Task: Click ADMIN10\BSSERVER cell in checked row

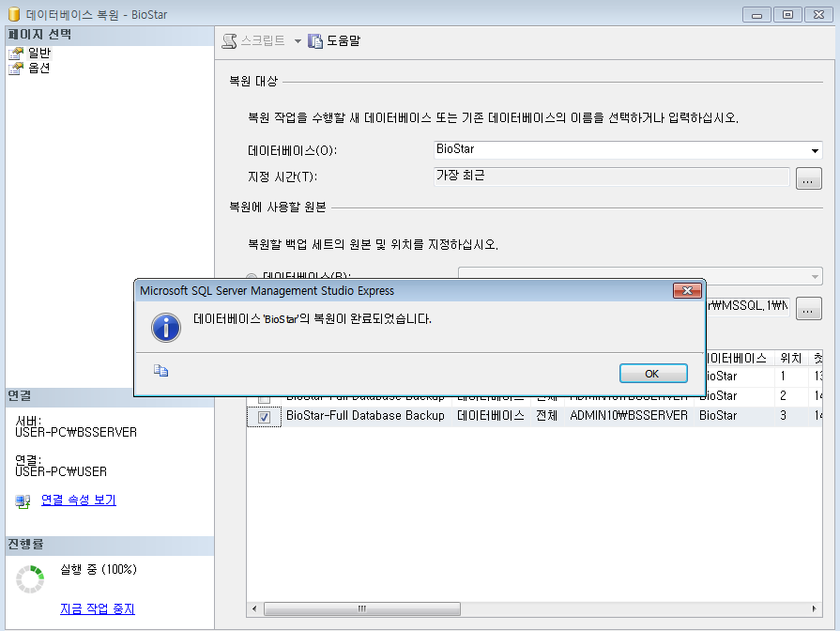Action: coord(629,415)
